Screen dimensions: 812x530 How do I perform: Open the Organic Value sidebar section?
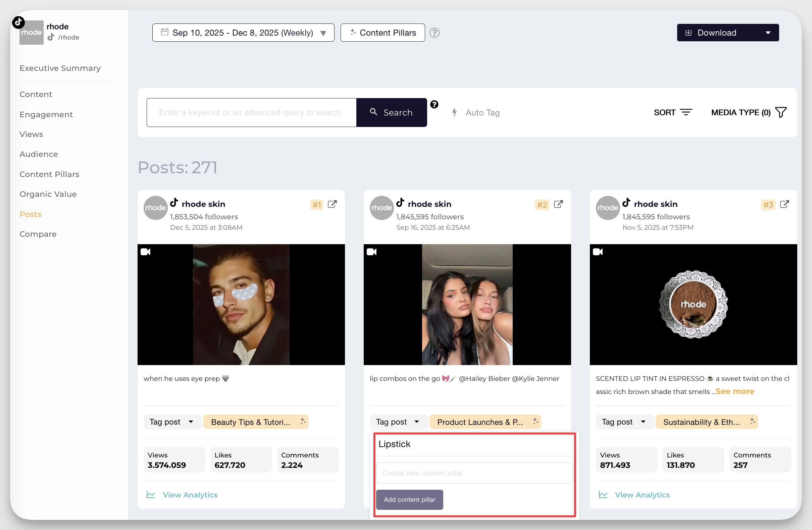pos(48,194)
